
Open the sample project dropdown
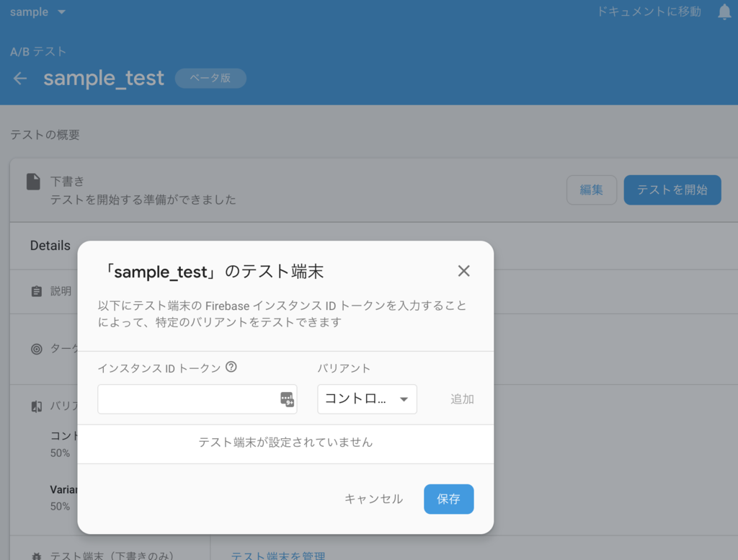[x=37, y=12]
